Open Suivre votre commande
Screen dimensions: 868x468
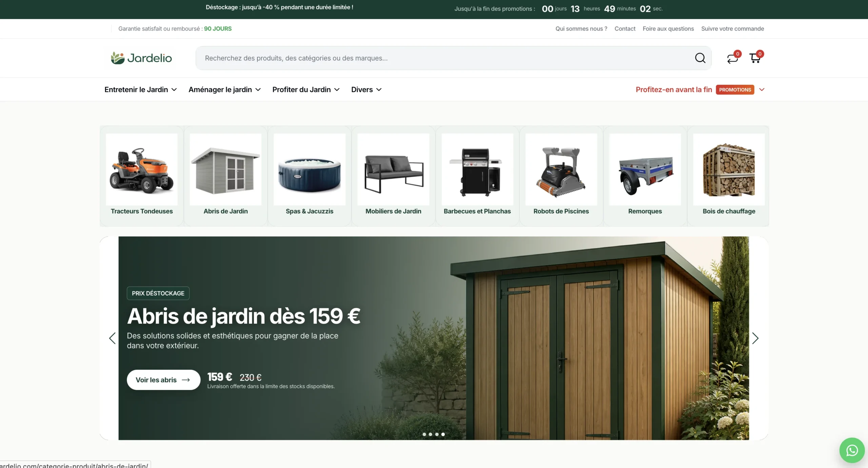(x=732, y=29)
